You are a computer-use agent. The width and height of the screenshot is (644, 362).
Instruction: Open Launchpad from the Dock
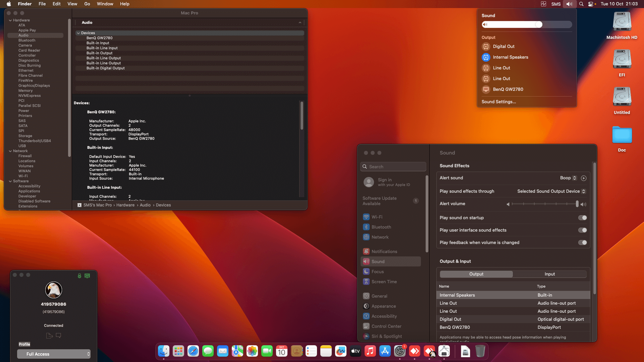178,351
